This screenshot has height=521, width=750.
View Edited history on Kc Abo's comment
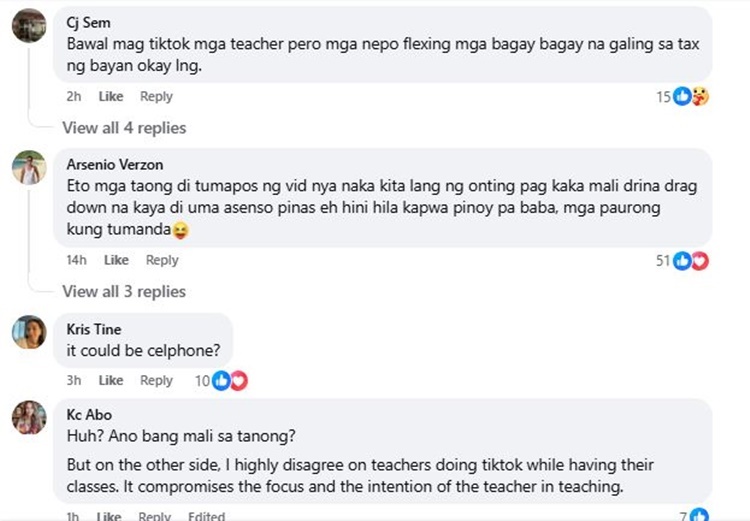pos(206,516)
